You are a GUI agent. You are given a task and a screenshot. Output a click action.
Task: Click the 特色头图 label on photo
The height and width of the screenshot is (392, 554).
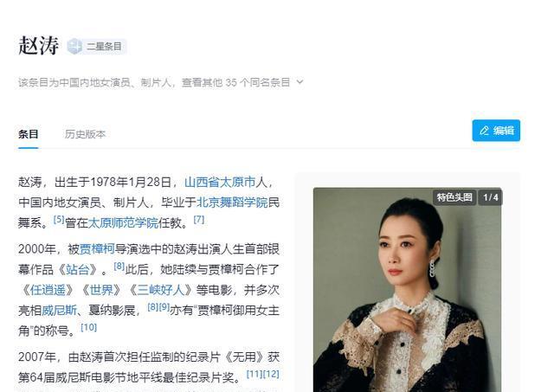pos(454,197)
